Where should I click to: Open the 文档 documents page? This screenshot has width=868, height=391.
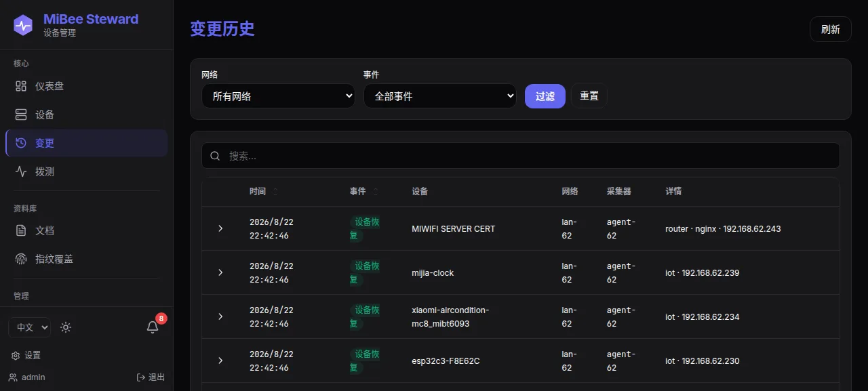[x=86, y=230]
